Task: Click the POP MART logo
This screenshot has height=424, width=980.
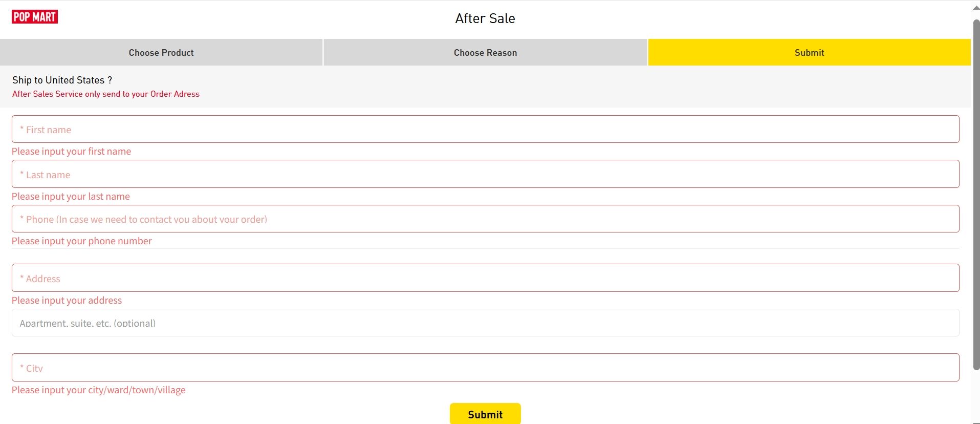Action: [34, 17]
